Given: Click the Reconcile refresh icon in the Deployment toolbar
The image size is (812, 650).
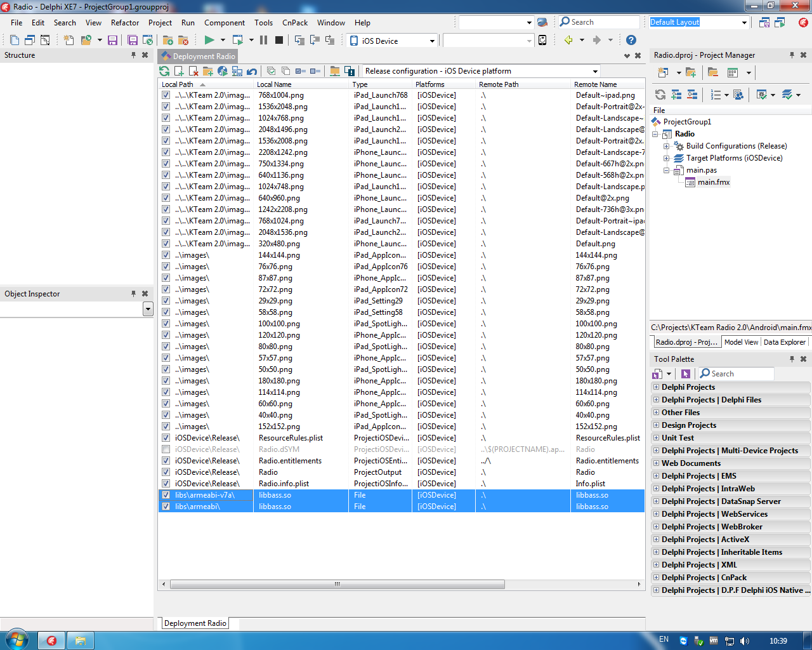Looking at the screenshot, I should (x=165, y=71).
